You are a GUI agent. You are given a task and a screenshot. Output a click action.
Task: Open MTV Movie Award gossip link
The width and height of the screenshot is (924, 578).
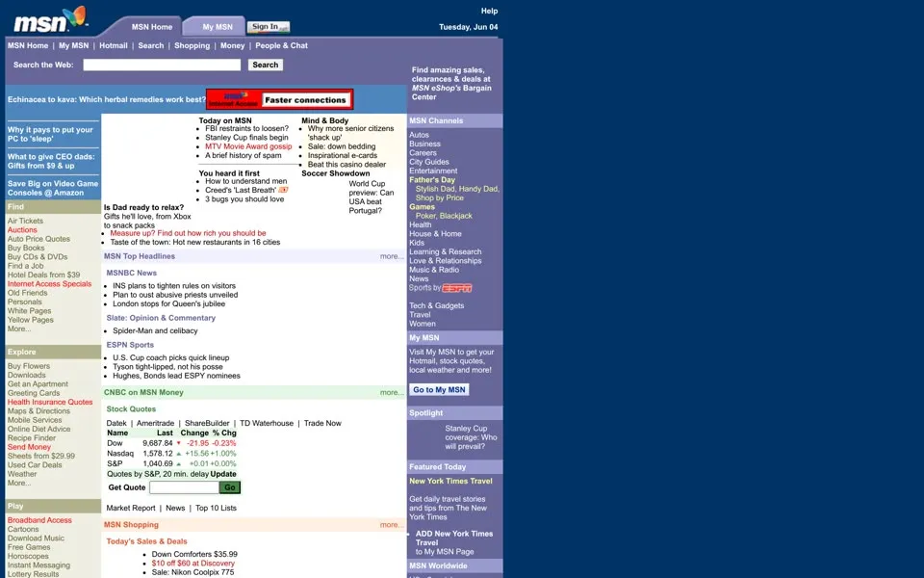[x=248, y=146]
